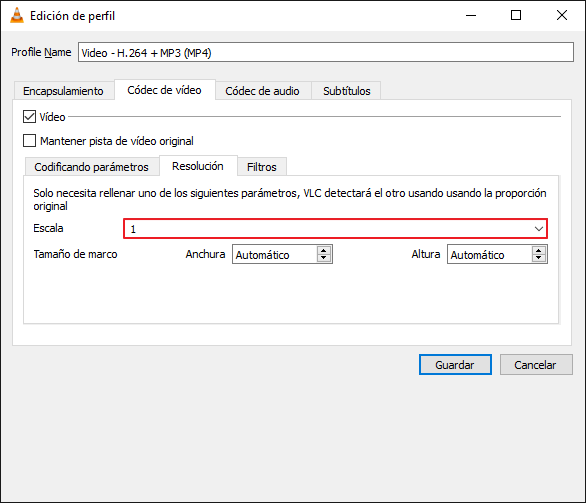This screenshot has height=503, width=586.
Task: Click the VLC cone icon in title bar
Action: pos(16,15)
